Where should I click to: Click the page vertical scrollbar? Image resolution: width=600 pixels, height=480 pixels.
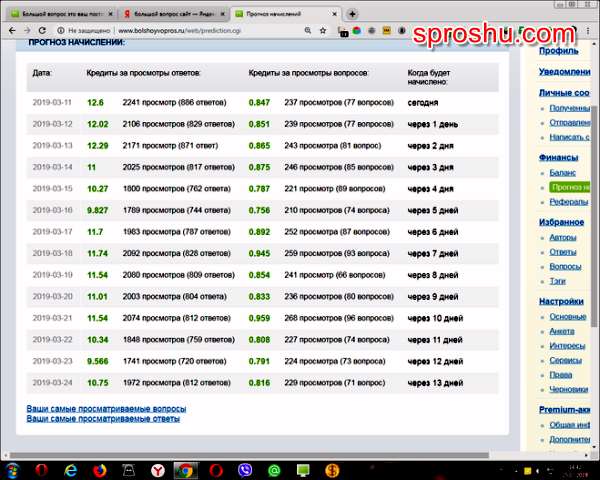point(594,250)
